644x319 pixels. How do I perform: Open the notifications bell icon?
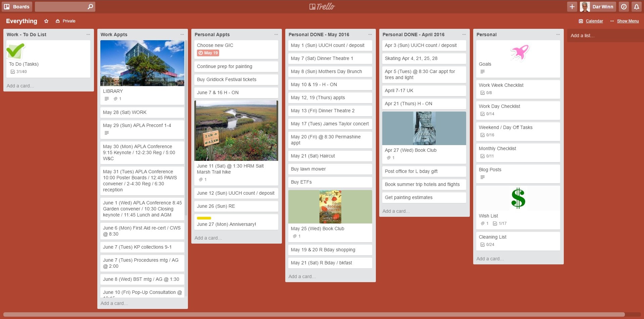click(x=636, y=7)
